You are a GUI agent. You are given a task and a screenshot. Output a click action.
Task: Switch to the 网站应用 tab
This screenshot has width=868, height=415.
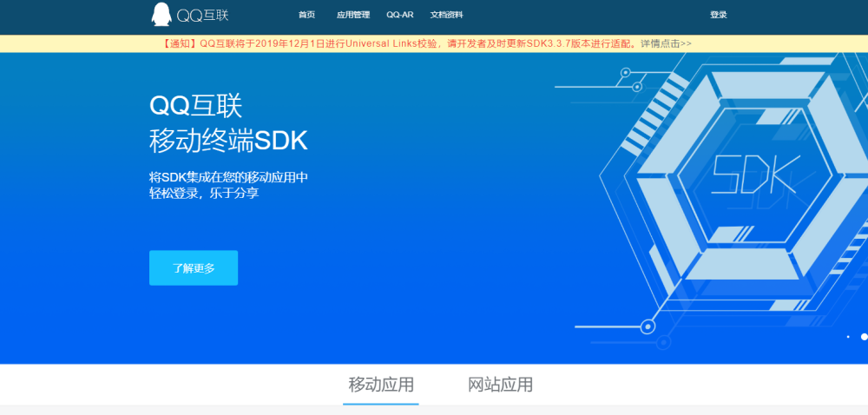pos(500,385)
